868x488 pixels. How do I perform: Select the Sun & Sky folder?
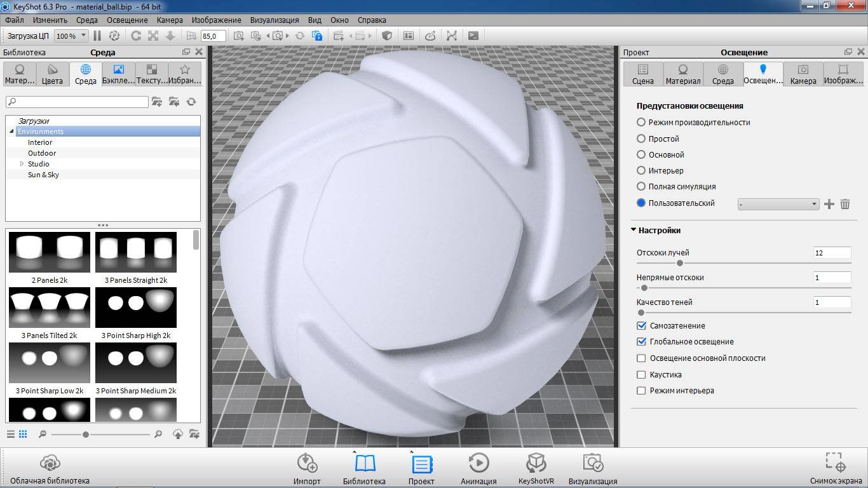coord(43,175)
